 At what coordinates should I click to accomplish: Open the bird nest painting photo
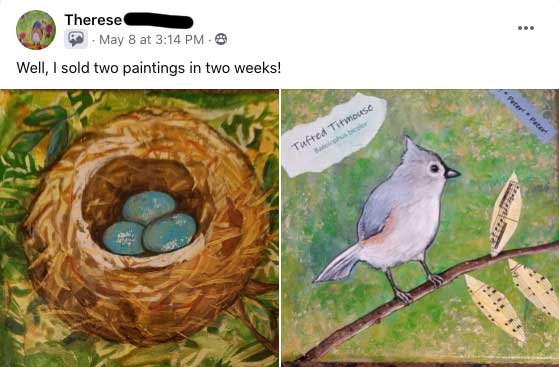click(139, 228)
